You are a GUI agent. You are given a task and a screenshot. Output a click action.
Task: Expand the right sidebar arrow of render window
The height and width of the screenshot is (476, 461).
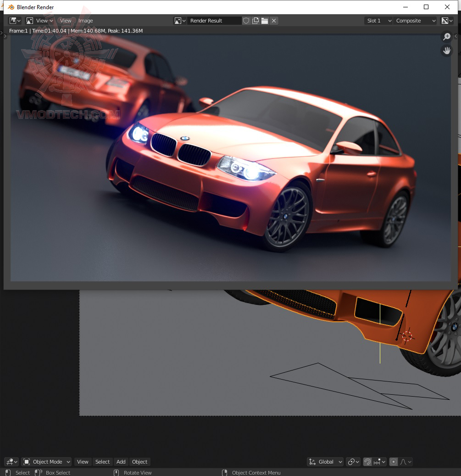[x=455, y=36]
